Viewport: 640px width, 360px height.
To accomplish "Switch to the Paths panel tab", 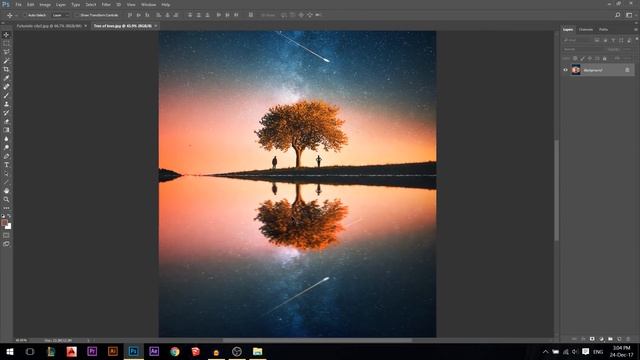I will point(604,29).
